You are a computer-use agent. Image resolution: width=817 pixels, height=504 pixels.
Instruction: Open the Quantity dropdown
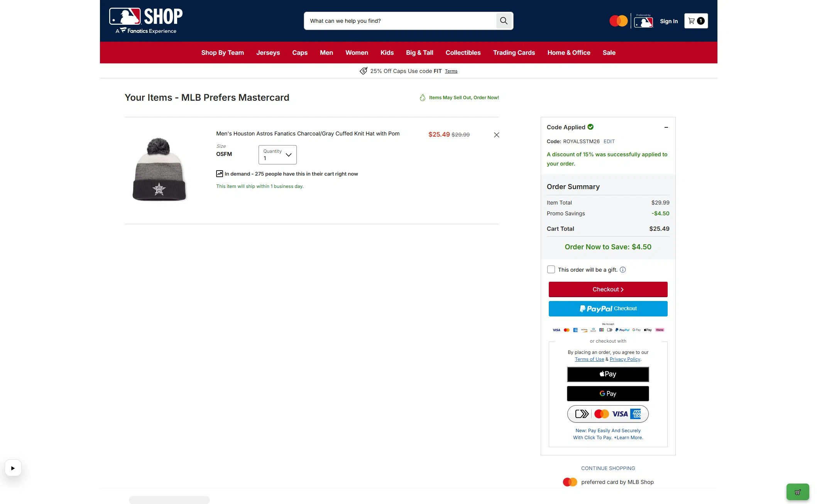pos(277,155)
